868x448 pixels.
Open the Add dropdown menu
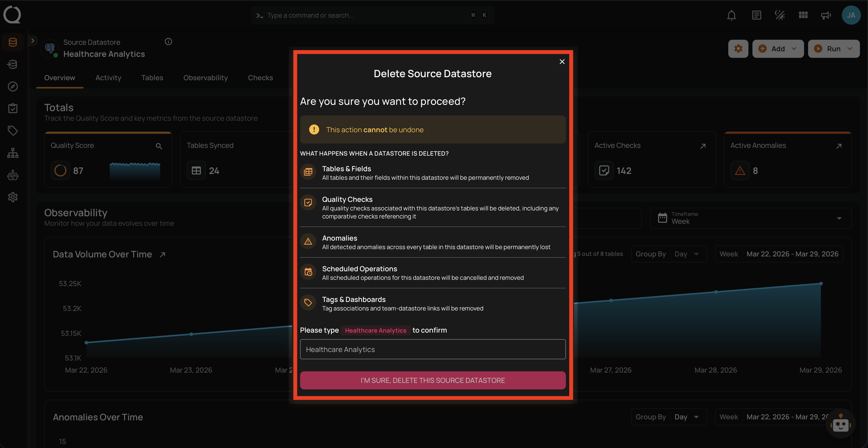(778, 49)
